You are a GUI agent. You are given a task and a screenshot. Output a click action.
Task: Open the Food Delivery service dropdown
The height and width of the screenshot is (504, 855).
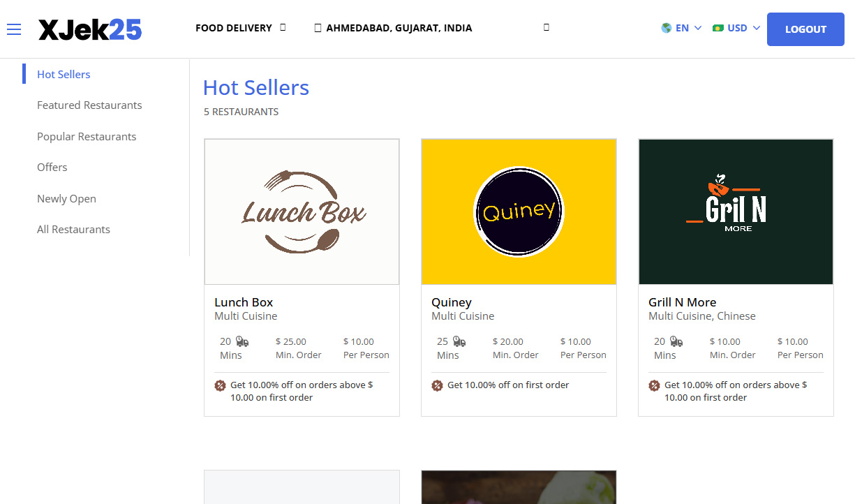[x=240, y=28]
